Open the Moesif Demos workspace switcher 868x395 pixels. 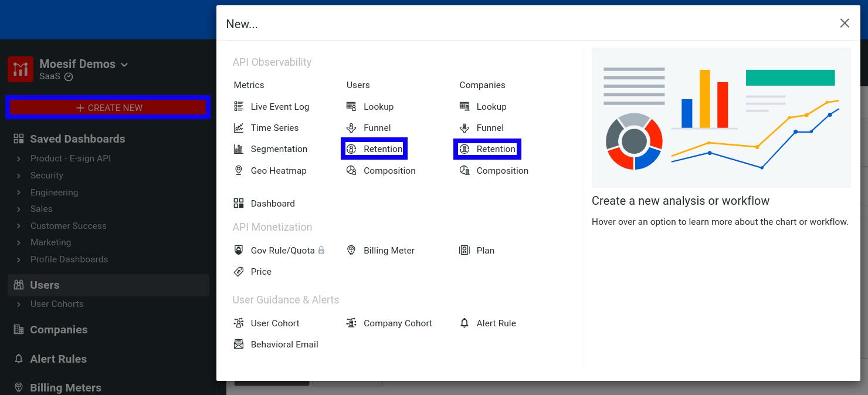(83, 64)
